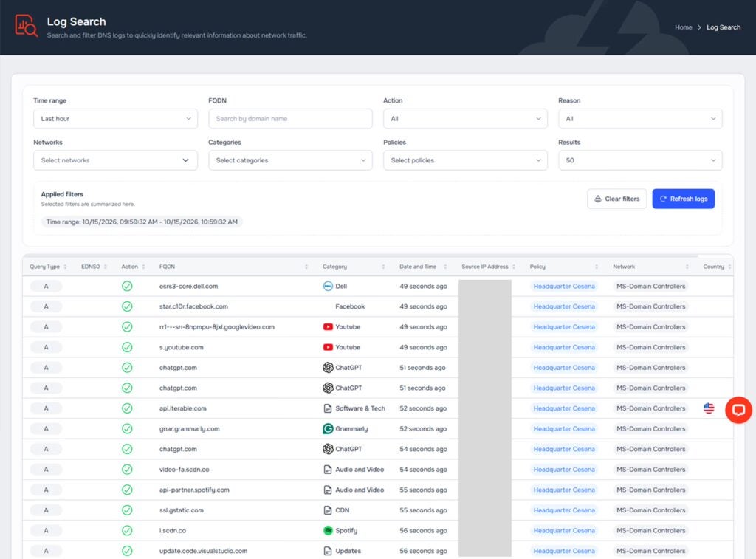Click the rr1---sn-8npmpu-8jxl.googlevideo.com FQDN
This screenshot has width=756, height=559.
[217, 327]
